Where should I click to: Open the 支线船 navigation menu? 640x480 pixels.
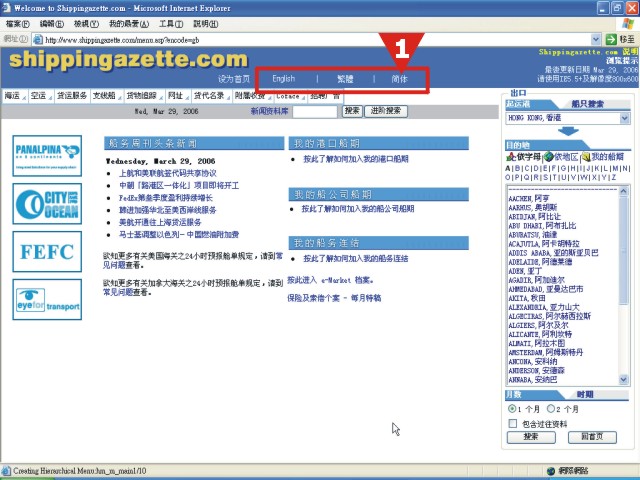click(107, 96)
